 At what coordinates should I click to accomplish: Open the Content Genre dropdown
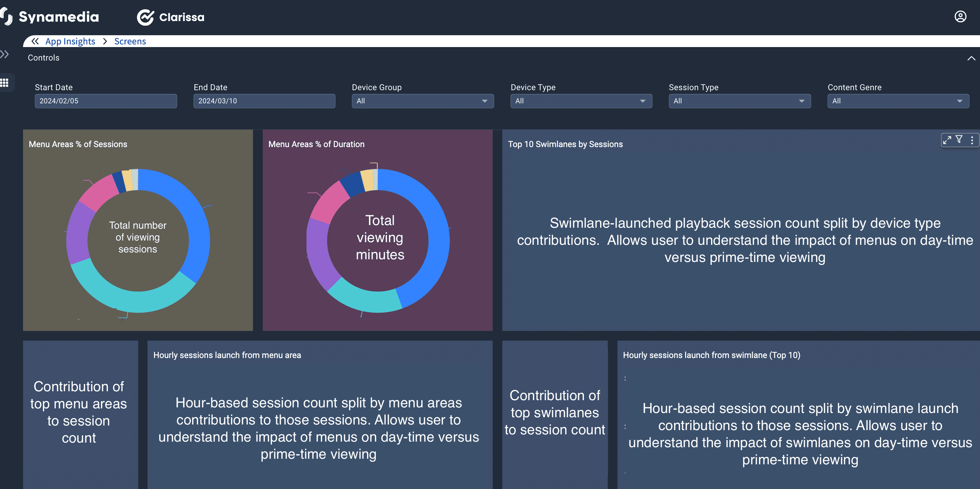pyautogui.click(x=898, y=101)
